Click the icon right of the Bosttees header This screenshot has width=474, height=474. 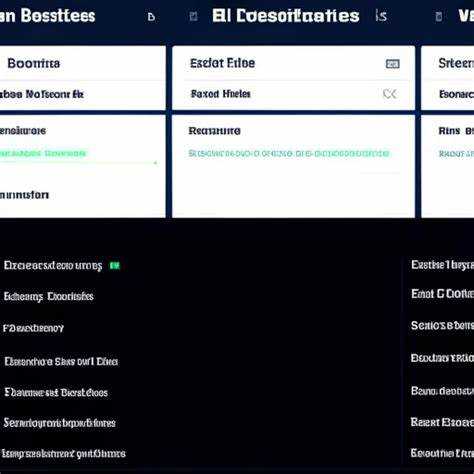coord(151,17)
